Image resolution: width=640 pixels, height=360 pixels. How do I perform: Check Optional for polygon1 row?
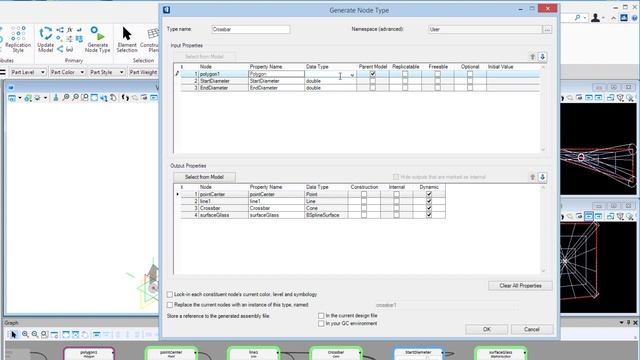[x=470, y=74]
